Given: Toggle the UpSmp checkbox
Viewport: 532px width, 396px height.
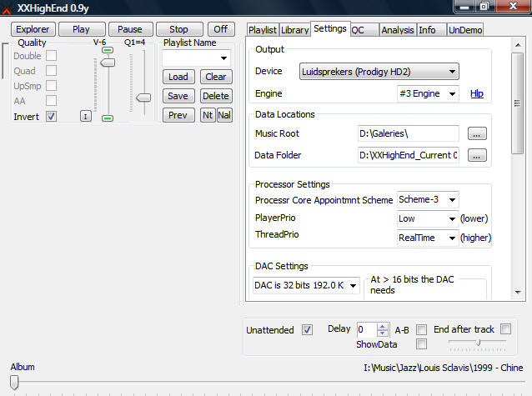Looking at the screenshot, I should tap(51, 86).
